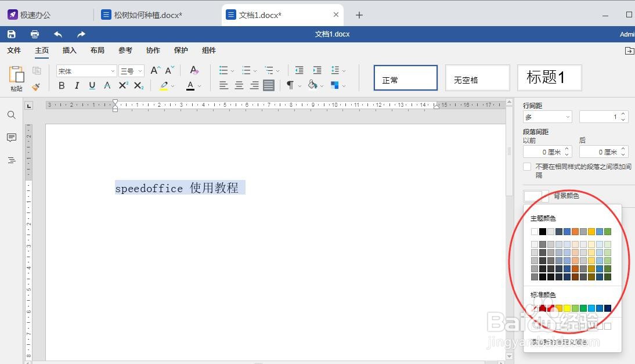Viewport: 635px width, 364px height.
Task: Underline the selected text
Action: pyautogui.click(x=92, y=85)
